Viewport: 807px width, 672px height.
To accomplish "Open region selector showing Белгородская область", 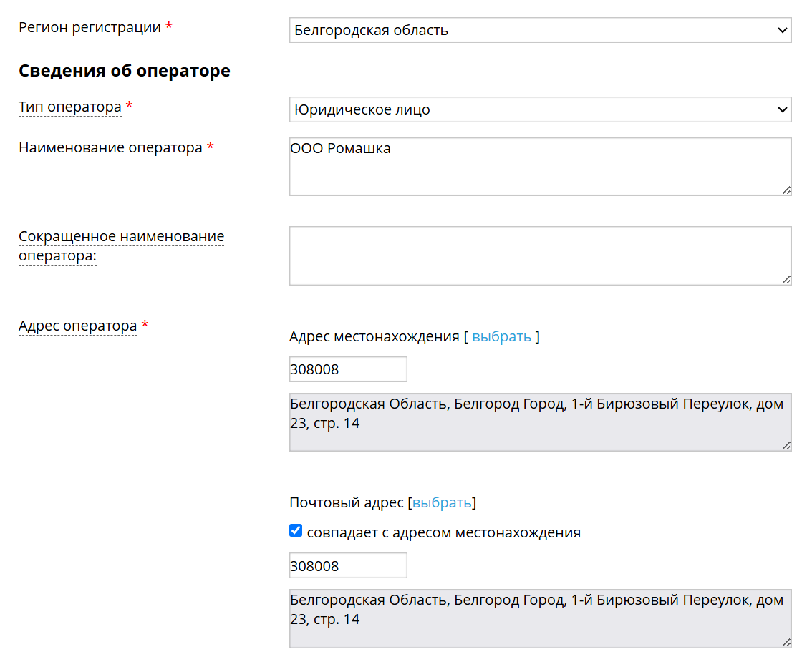I will click(x=540, y=30).
